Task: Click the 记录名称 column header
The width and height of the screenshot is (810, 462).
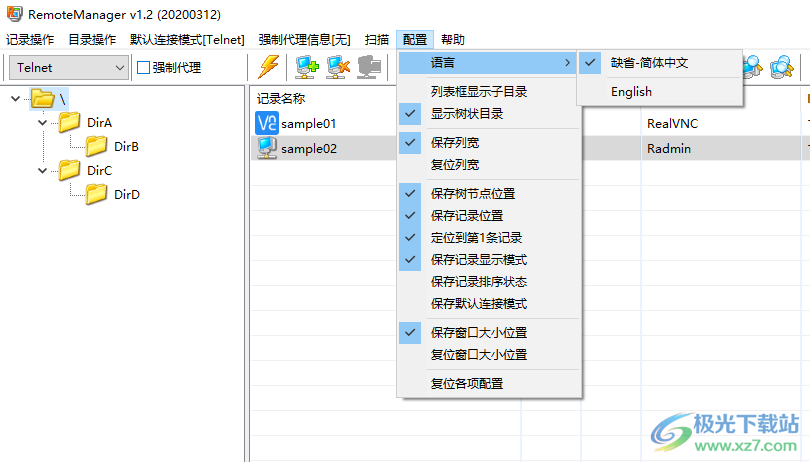Action: click(281, 98)
